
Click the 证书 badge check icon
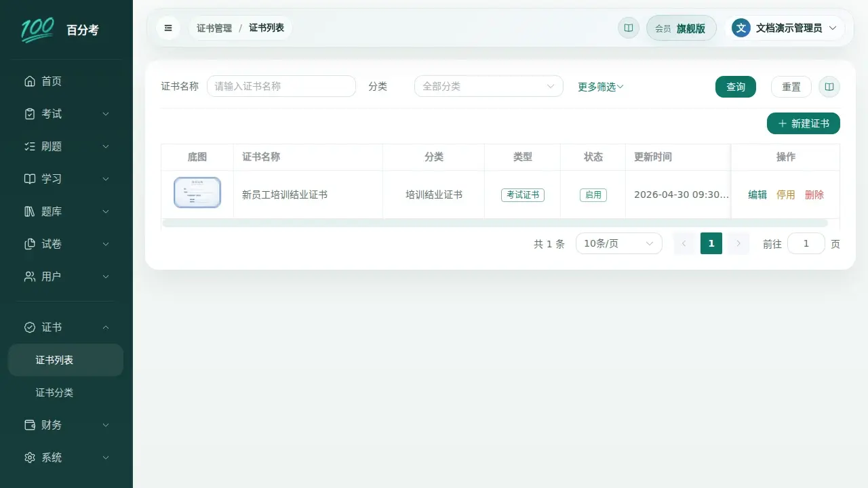30,327
